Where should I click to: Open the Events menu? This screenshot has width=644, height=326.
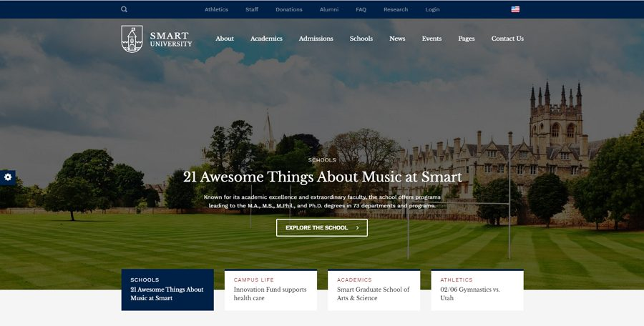[x=431, y=39]
